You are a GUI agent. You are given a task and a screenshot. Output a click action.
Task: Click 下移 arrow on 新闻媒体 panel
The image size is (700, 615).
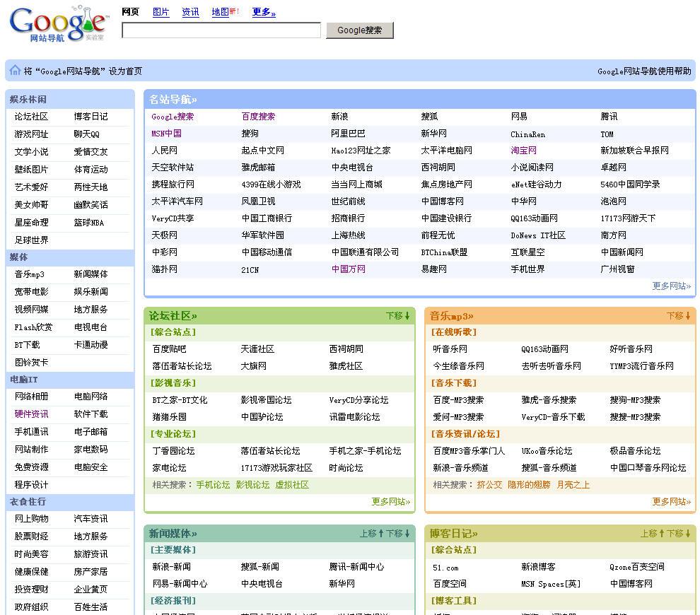point(398,534)
